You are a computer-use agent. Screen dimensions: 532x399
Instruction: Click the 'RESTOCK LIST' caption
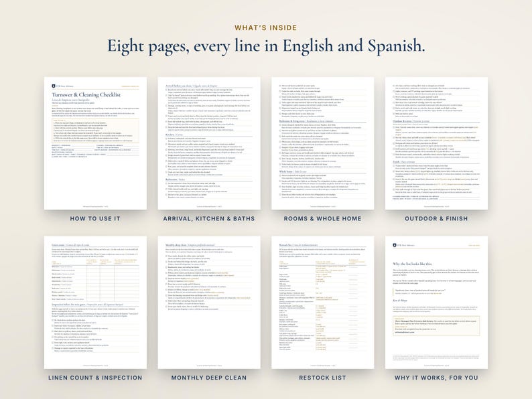pos(323,378)
